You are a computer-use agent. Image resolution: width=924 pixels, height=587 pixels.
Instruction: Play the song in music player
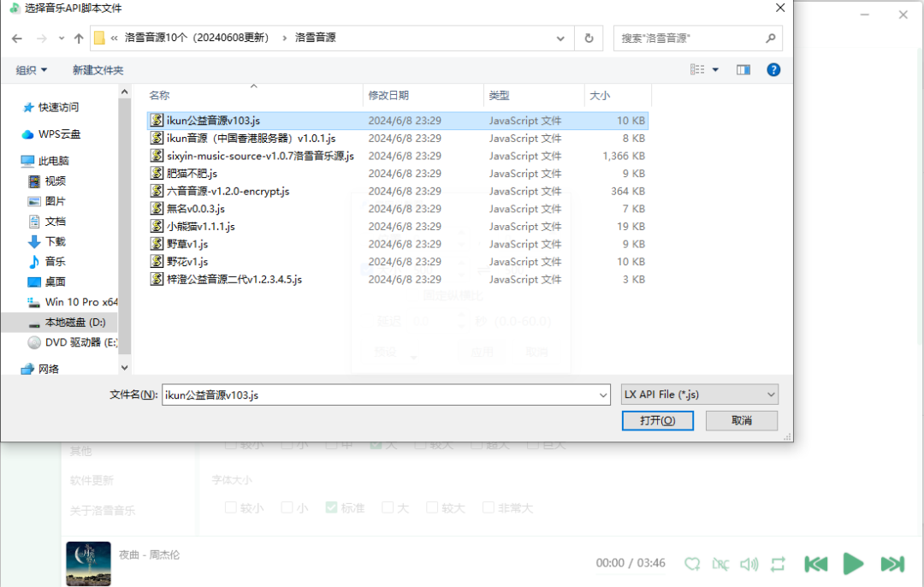coord(853,564)
